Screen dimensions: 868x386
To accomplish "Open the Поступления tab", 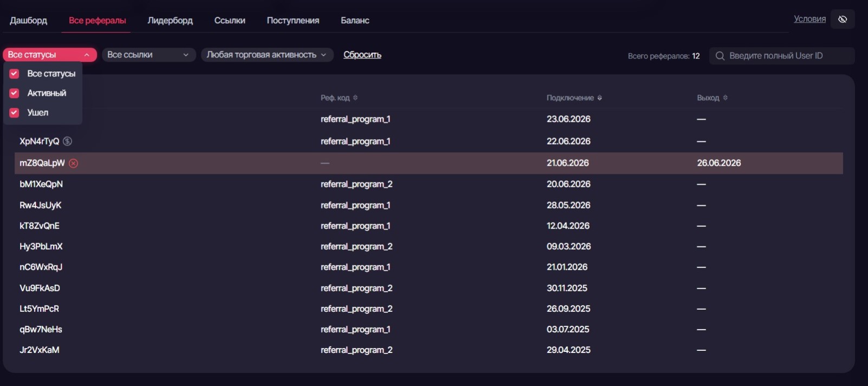I will coord(293,21).
